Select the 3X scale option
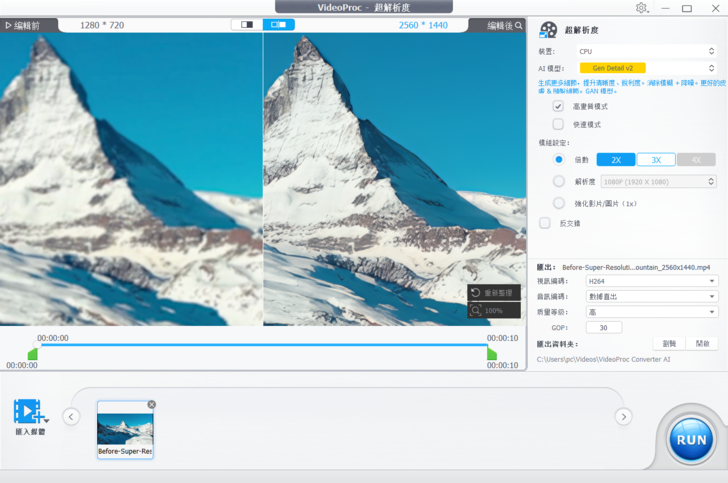The image size is (728, 483). [656, 159]
